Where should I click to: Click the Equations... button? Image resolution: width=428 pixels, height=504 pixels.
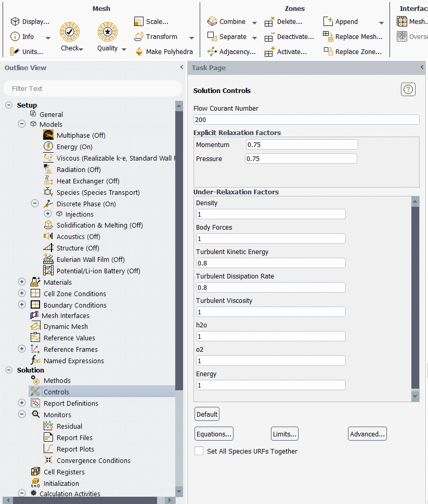click(x=214, y=434)
